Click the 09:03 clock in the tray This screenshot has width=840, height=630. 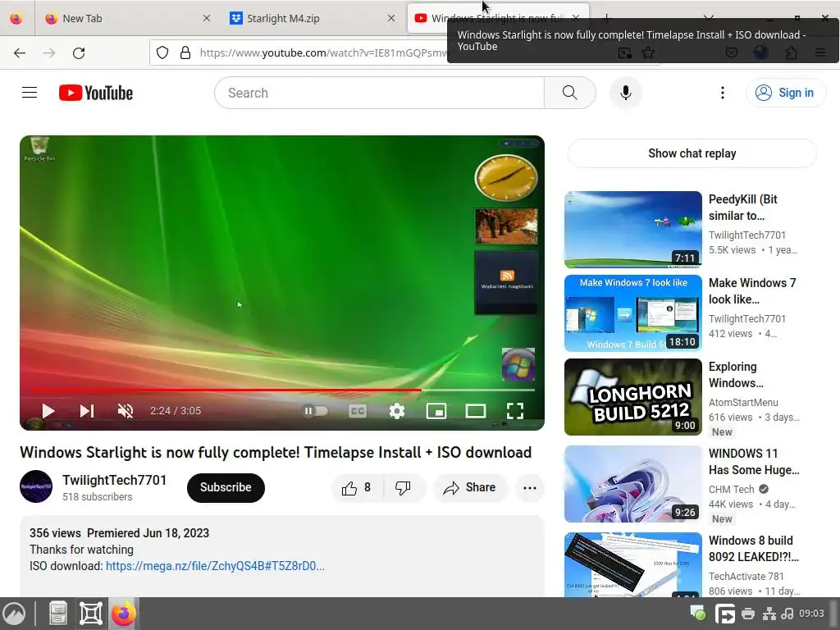(811, 614)
